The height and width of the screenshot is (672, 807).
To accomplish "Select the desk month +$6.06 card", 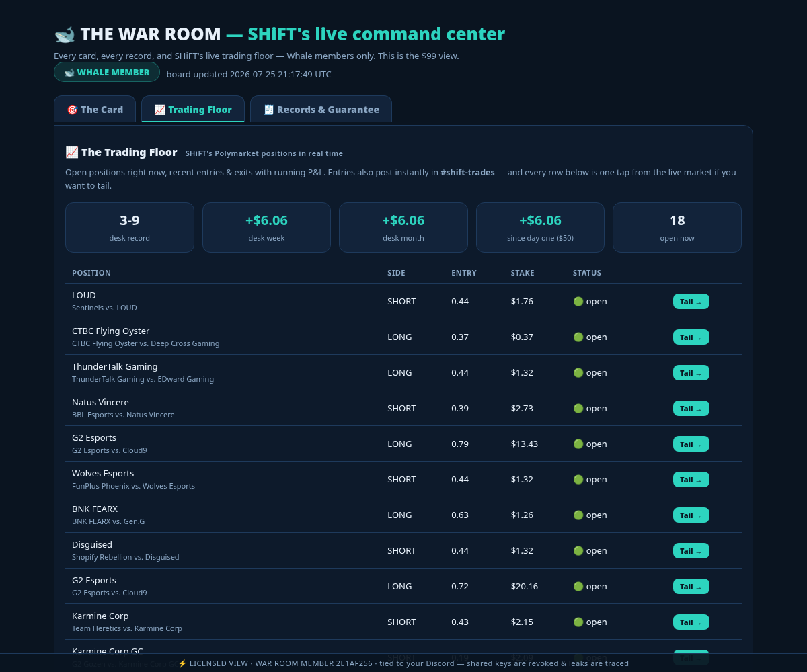I will coord(403,227).
